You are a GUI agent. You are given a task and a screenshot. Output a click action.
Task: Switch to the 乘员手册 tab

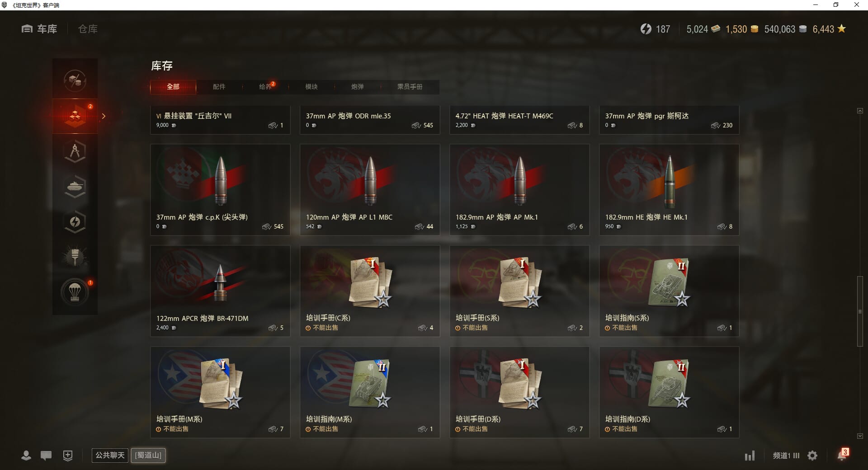(410, 87)
